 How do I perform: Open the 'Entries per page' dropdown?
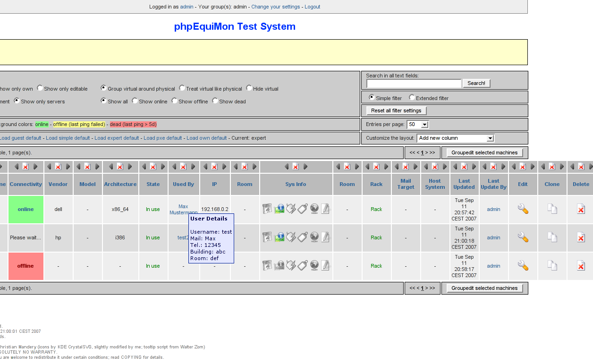click(418, 125)
